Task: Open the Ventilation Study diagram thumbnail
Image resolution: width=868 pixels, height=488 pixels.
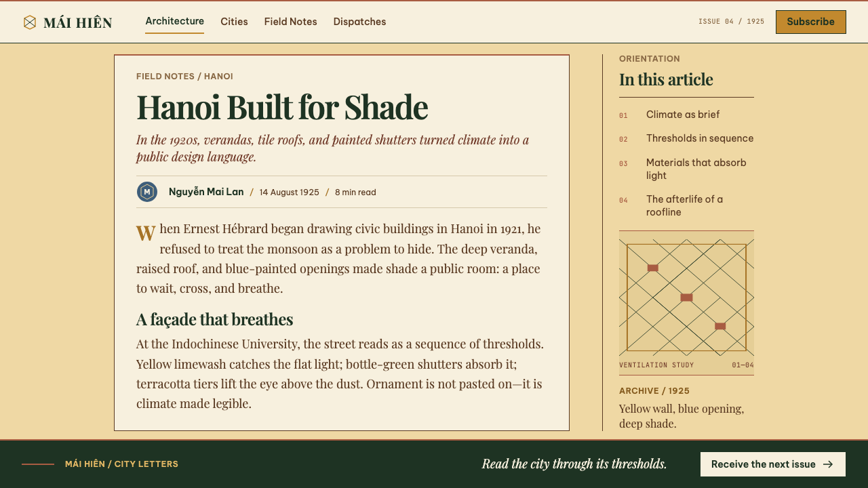Action: [x=686, y=298]
